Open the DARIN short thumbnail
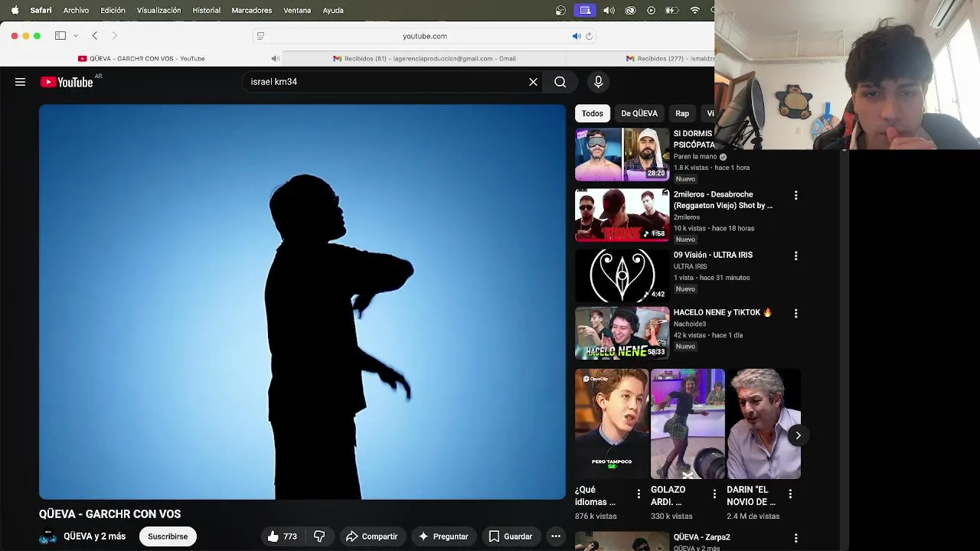Screen dimensions: 980x551 click(763, 424)
